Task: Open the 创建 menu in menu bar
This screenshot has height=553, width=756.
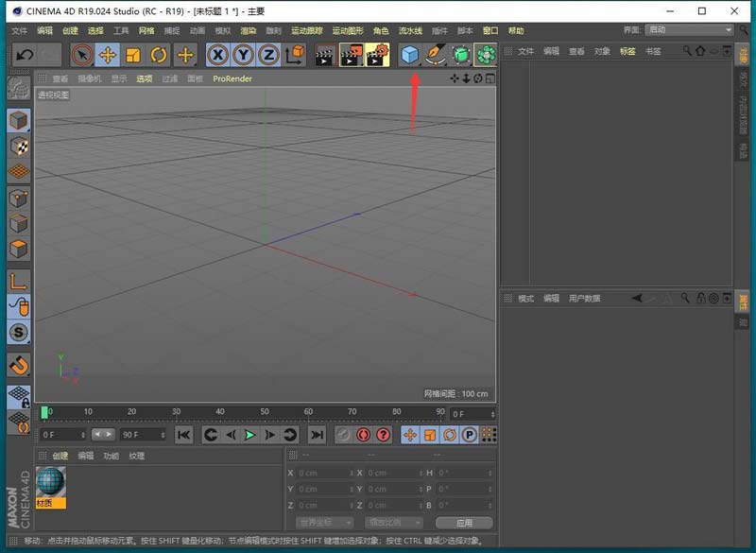Action: [70, 31]
